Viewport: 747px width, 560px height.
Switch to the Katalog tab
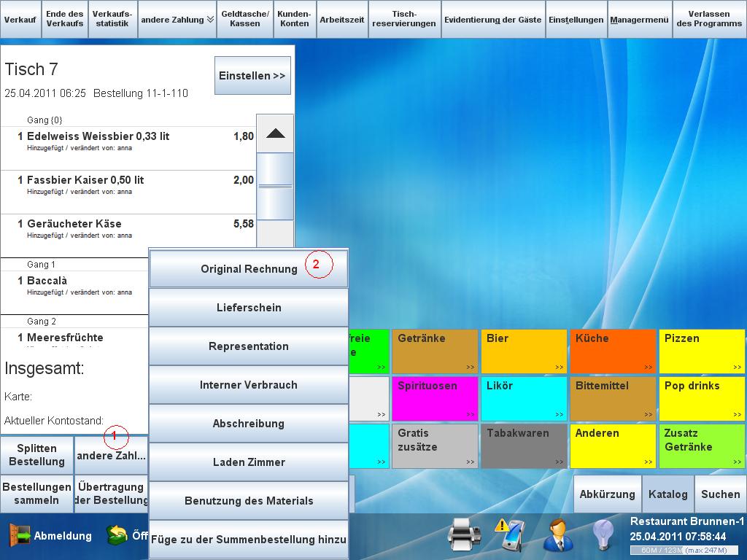pyautogui.click(x=667, y=494)
